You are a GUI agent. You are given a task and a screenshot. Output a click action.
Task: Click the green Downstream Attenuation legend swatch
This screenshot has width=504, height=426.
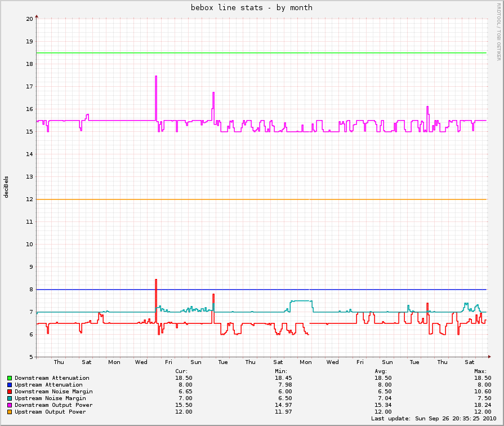10,378
